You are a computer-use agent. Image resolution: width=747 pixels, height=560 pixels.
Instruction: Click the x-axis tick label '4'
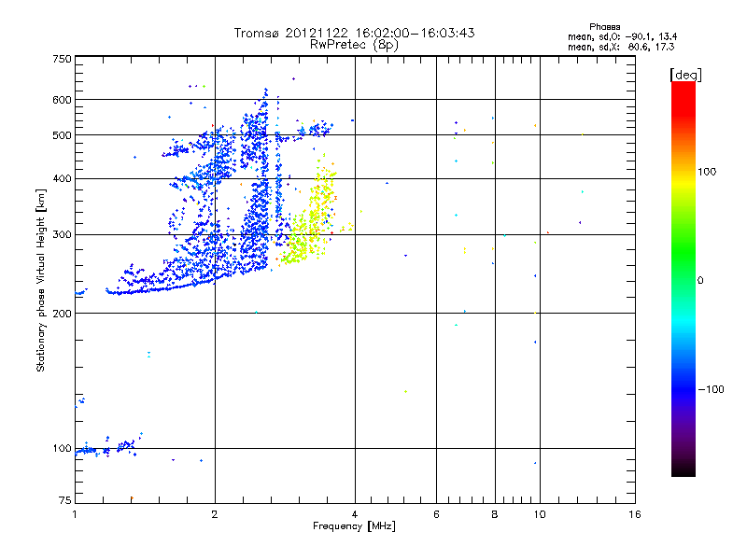coord(355,514)
